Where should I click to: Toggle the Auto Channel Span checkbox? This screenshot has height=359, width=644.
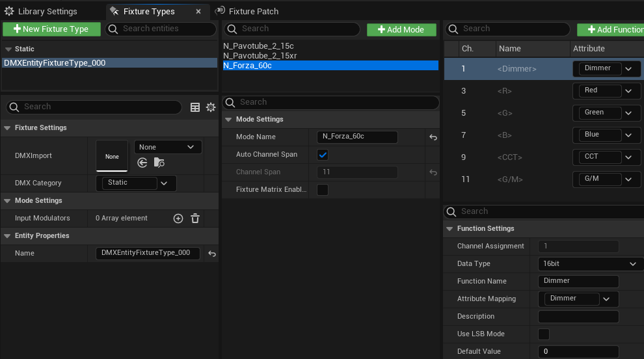click(323, 155)
